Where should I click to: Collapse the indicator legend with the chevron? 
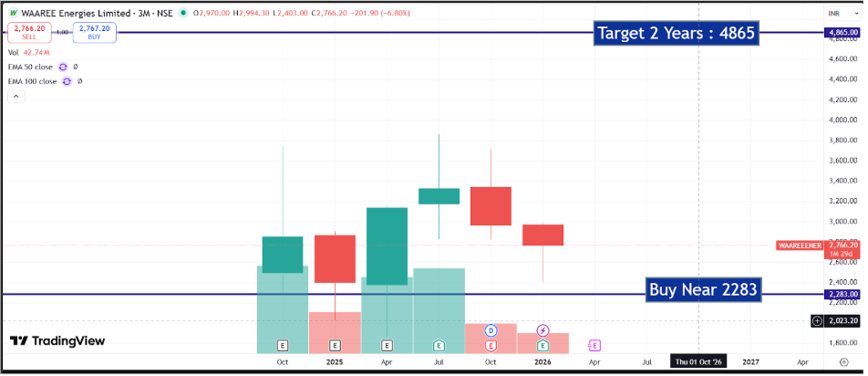coord(15,97)
